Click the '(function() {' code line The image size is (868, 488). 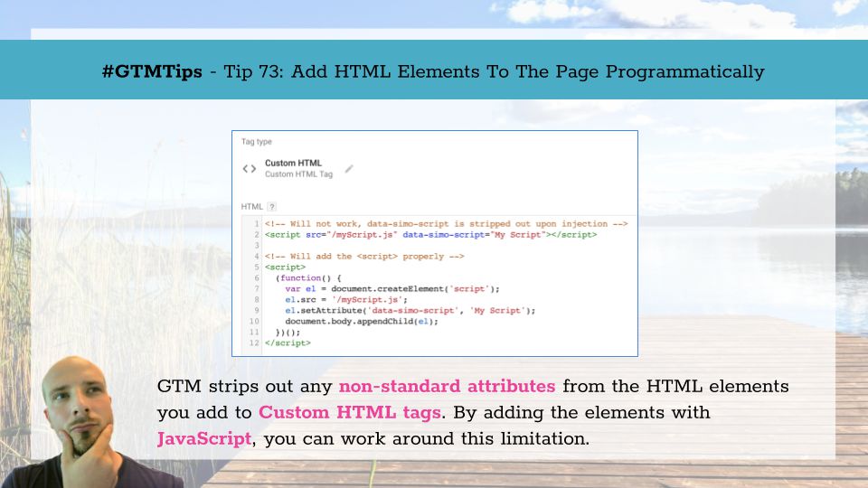tap(308, 277)
